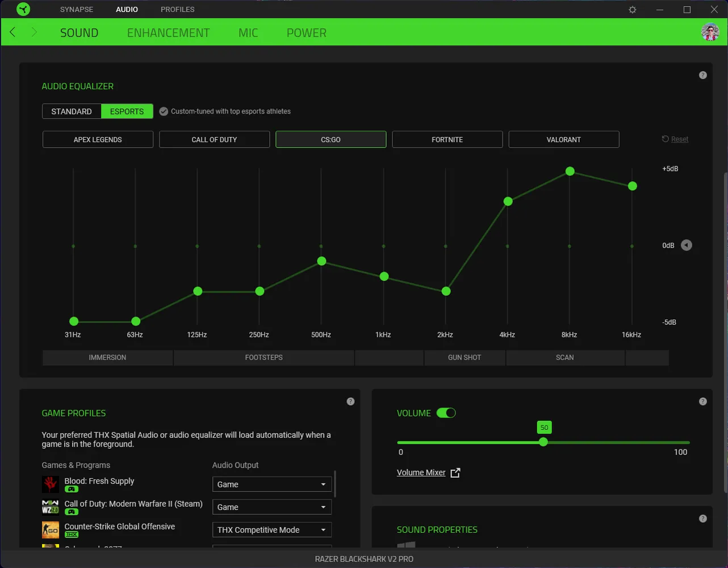Go back with the left arrow
Viewport: 728px width, 568px height.
point(12,32)
